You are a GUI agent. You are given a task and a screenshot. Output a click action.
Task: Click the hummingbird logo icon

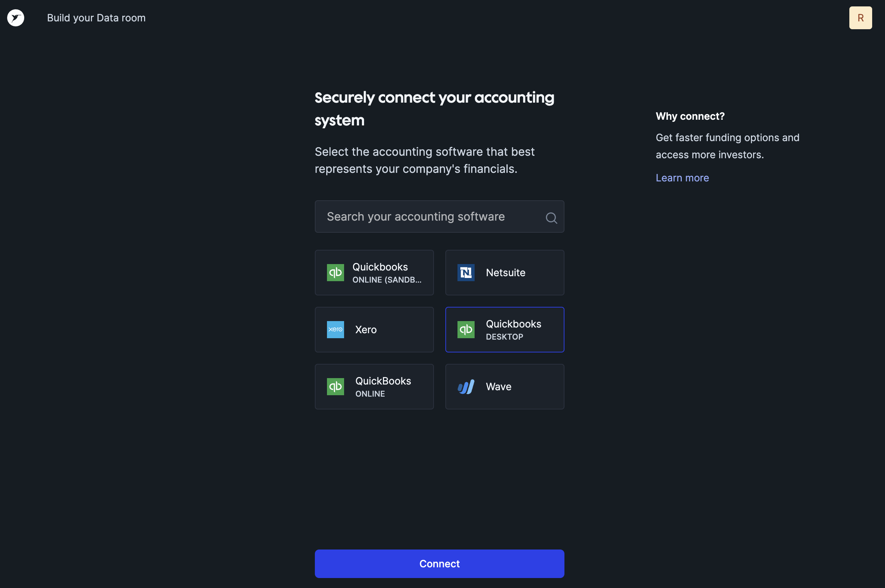[x=16, y=17]
